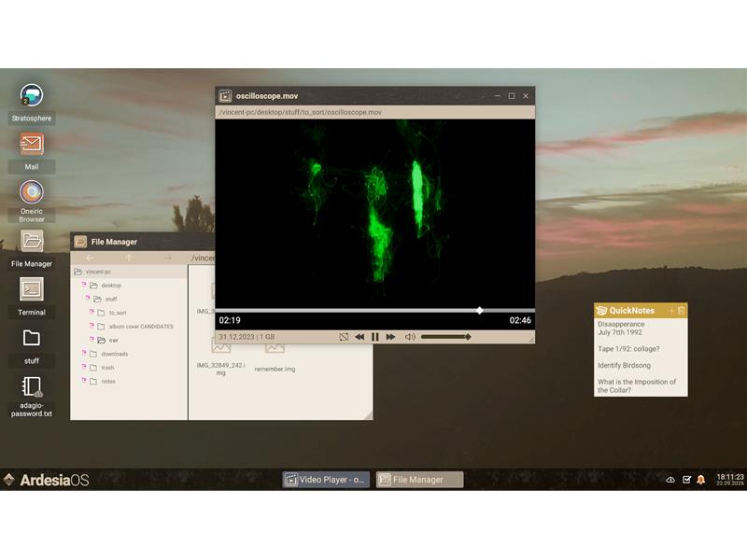Fast-forward the oscilloscope video
The width and height of the screenshot is (747, 560).
pos(390,337)
